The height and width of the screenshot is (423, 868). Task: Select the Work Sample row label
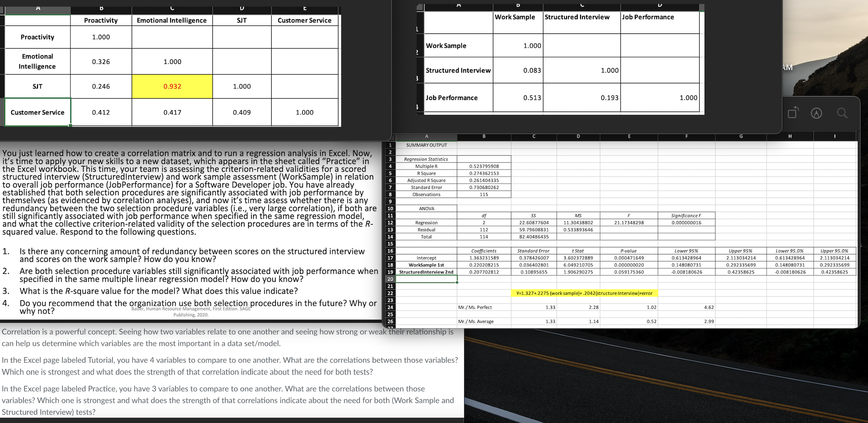pyautogui.click(x=459, y=45)
